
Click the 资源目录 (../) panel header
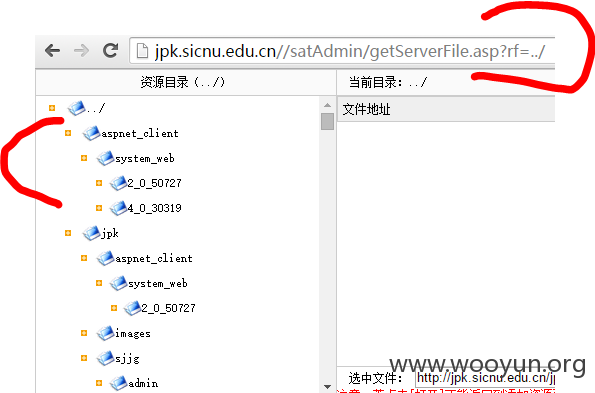(x=186, y=82)
